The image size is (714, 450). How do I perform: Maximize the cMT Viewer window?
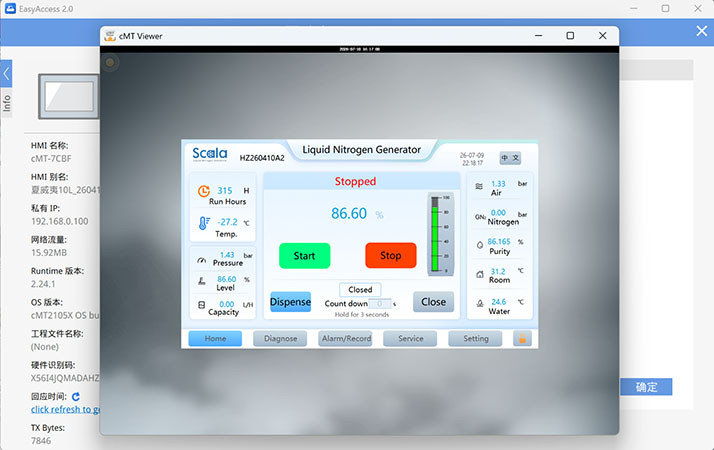[570, 36]
